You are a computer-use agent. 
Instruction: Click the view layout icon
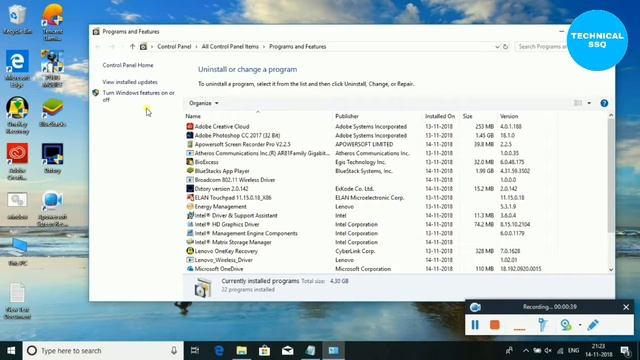pyautogui.click(x=578, y=103)
